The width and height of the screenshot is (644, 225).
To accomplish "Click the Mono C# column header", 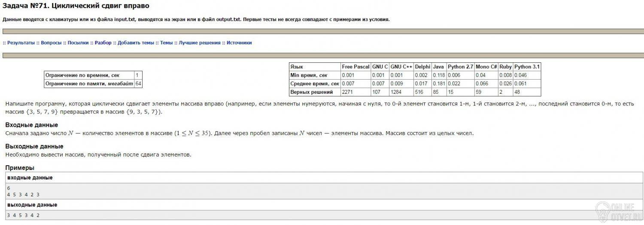I will tap(486, 67).
